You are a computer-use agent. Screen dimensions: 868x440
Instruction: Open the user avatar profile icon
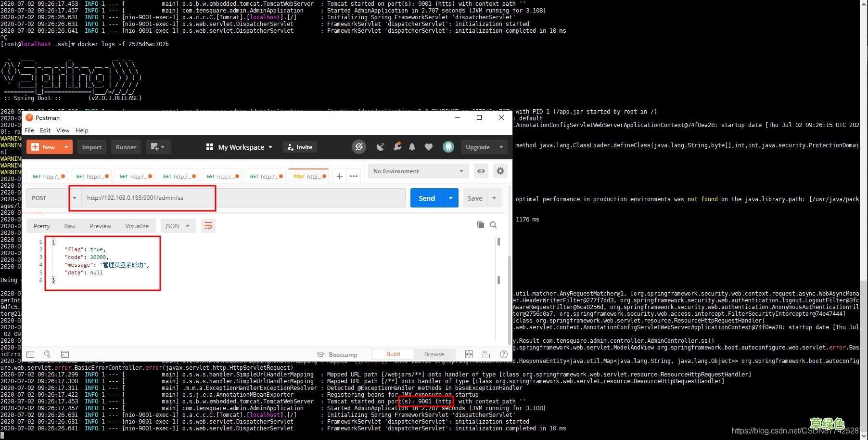pos(448,147)
